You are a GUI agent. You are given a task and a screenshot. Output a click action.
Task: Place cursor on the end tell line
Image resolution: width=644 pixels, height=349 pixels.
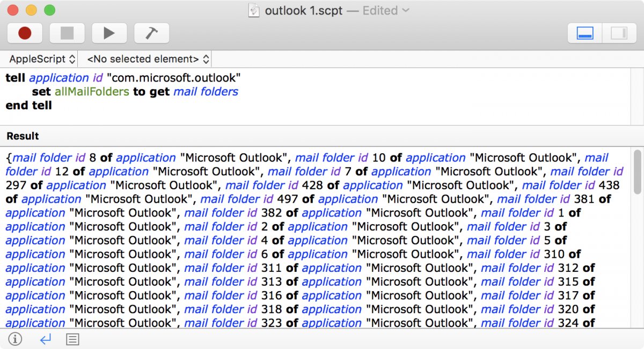[x=28, y=105]
